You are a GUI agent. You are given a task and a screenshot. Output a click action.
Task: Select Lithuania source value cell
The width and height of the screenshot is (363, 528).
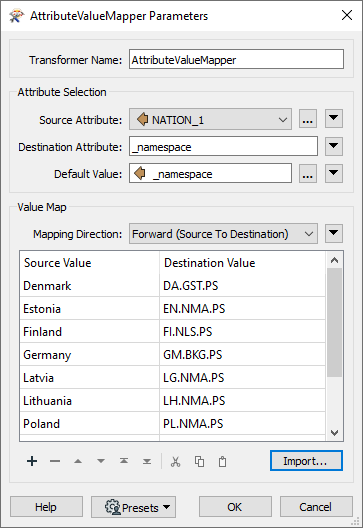tap(89, 400)
